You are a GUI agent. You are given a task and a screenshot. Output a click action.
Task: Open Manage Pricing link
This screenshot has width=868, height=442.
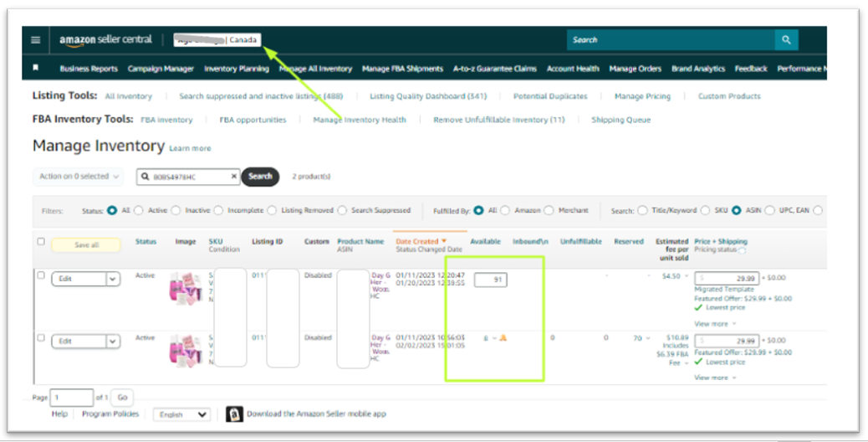642,96
